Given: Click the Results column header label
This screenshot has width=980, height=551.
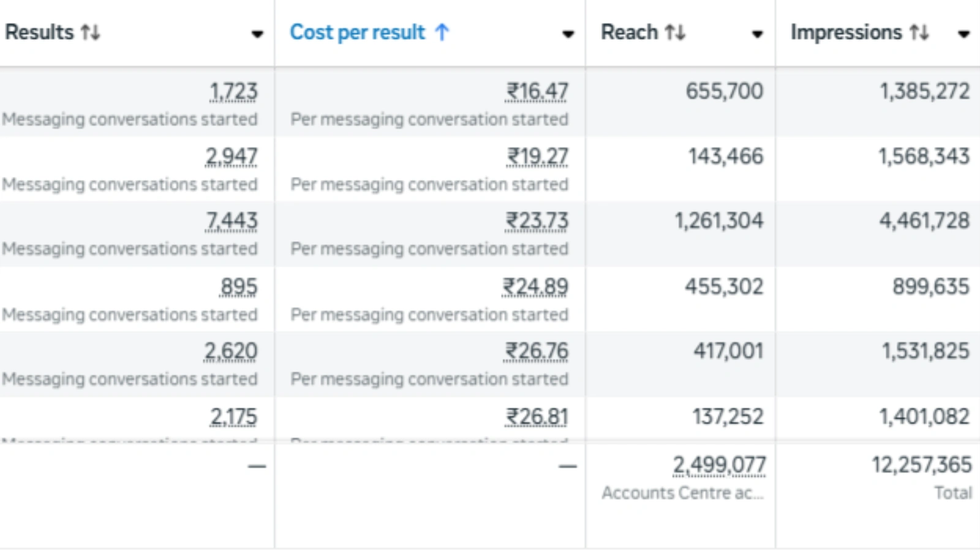Looking at the screenshot, I should click(x=39, y=32).
